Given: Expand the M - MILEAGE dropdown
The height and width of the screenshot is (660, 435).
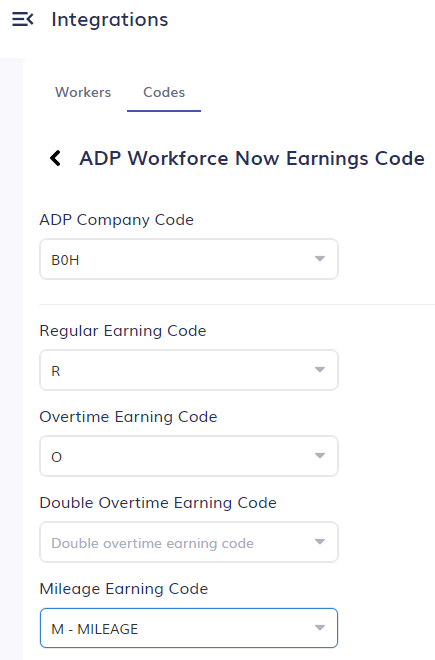Looking at the screenshot, I should (189, 628).
